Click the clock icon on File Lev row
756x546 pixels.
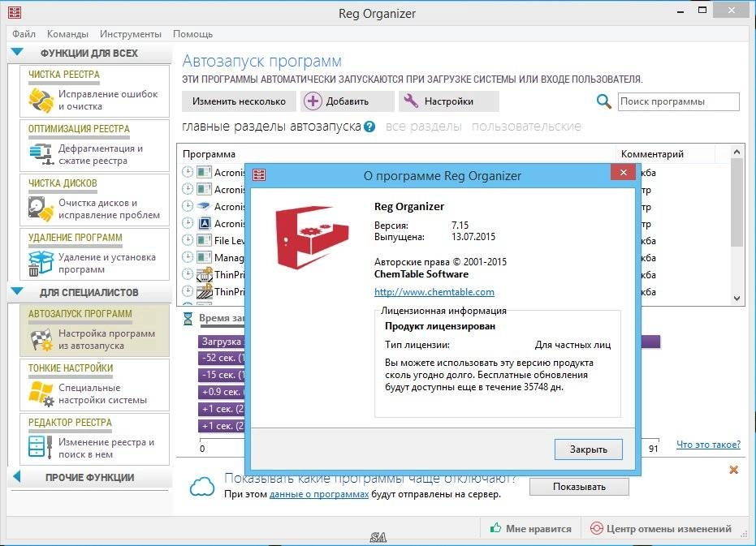point(188,240)
